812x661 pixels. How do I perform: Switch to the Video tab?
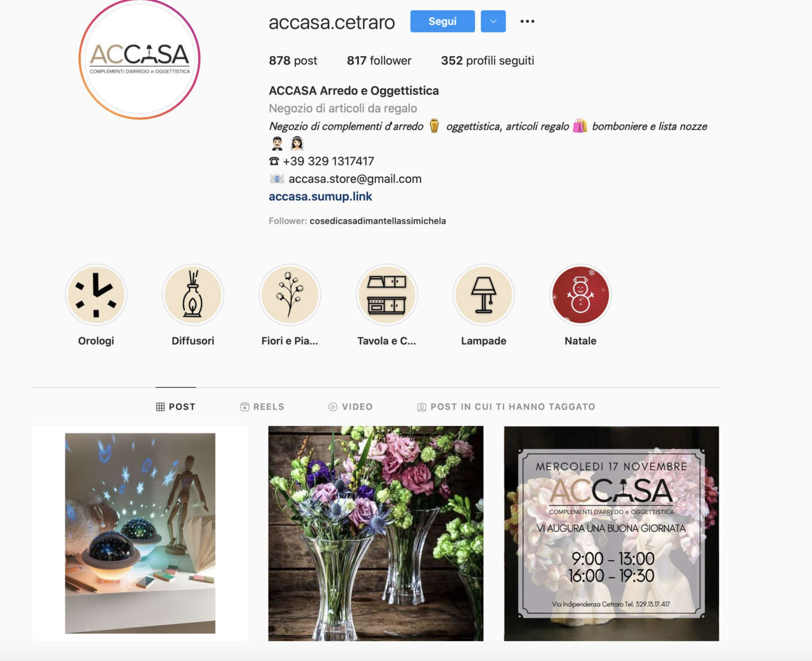(x=350, y=407)
